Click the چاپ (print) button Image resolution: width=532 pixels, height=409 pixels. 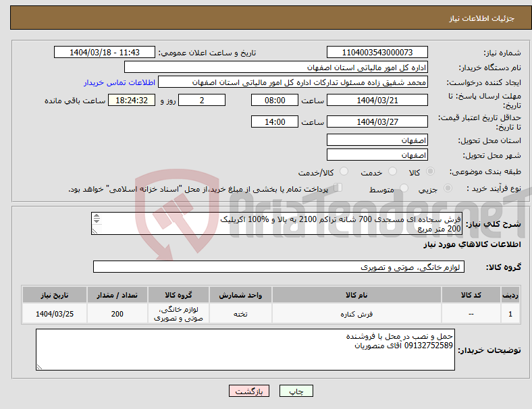(x=296, y=391)
